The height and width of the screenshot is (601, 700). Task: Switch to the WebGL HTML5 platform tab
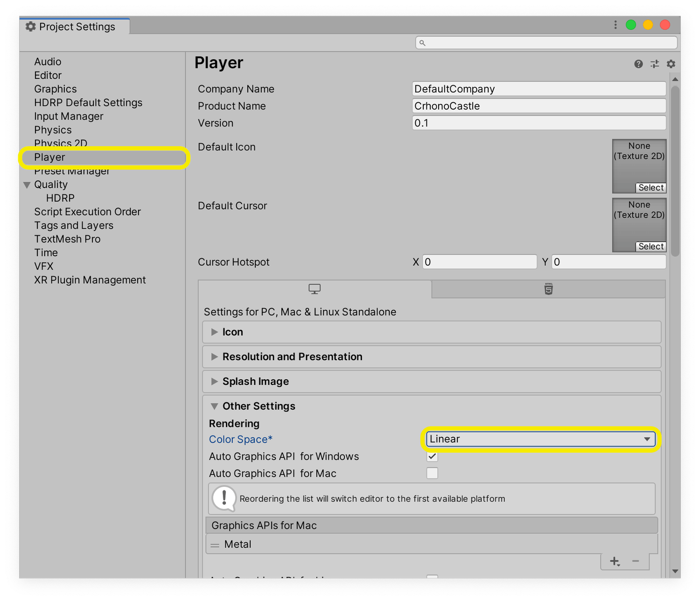(549, 289)
